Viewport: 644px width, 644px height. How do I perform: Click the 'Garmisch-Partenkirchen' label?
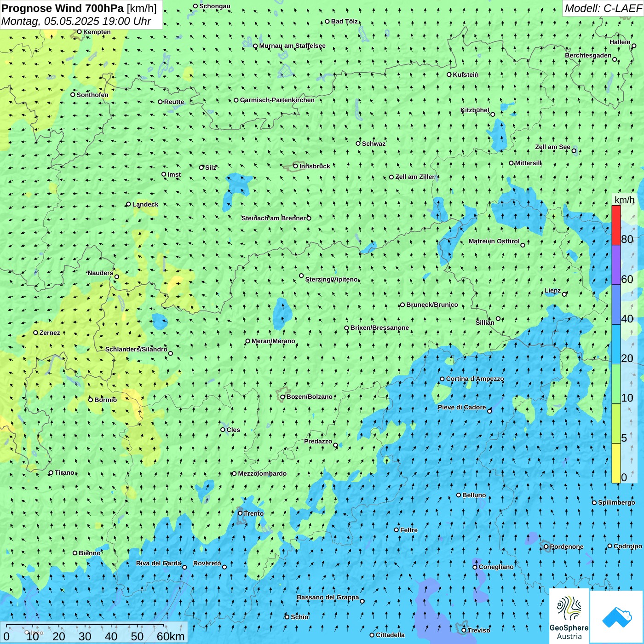277,100
